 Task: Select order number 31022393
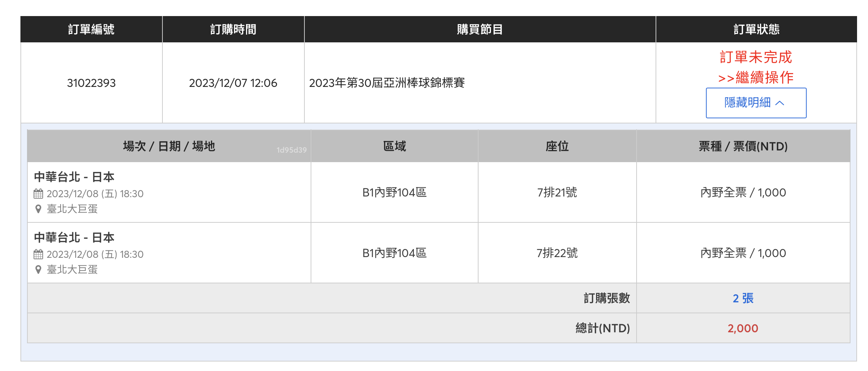coord(91,83)
